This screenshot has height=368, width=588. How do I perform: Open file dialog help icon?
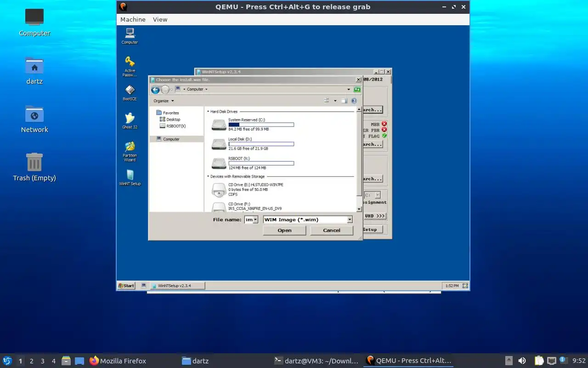[x=354, y=101]
